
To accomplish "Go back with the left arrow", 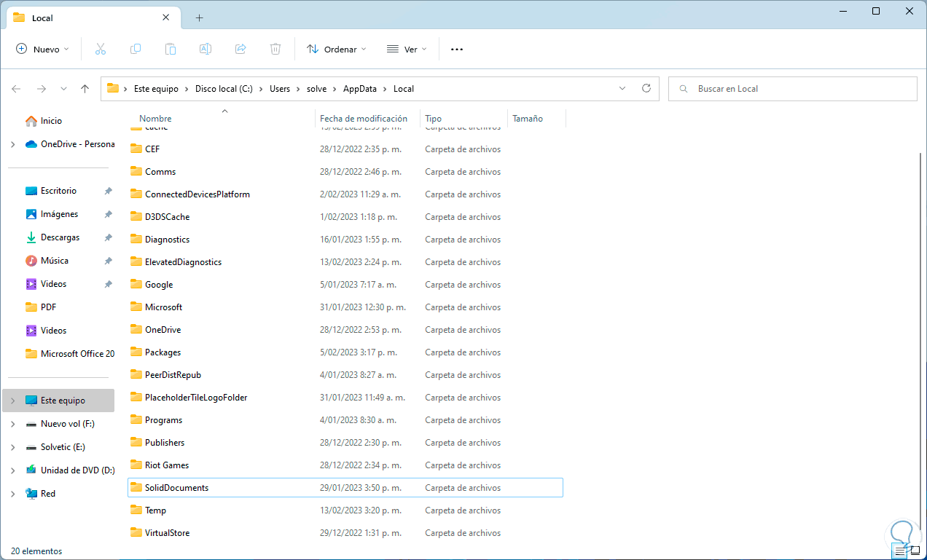I will [16, 88].
